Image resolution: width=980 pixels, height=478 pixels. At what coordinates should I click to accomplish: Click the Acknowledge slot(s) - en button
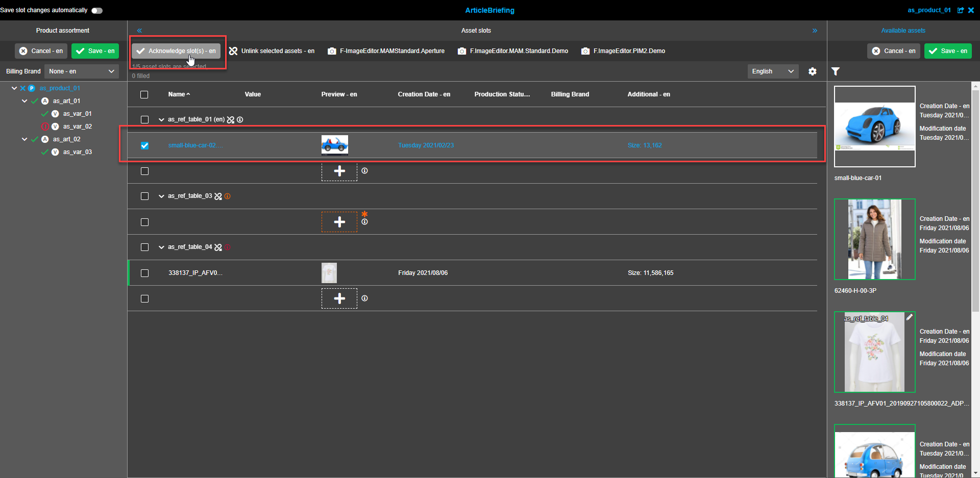tap(176, 51)
